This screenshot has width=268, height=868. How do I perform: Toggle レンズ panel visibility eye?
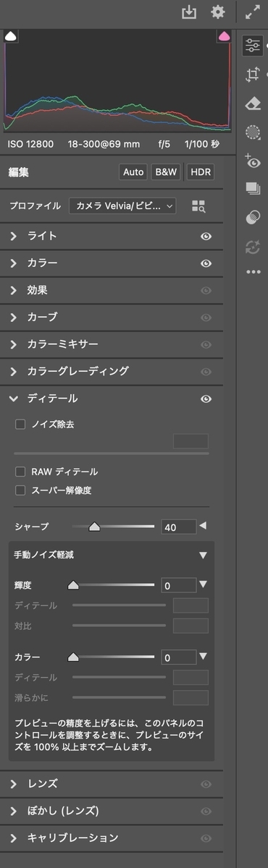[x=206, y=784]
